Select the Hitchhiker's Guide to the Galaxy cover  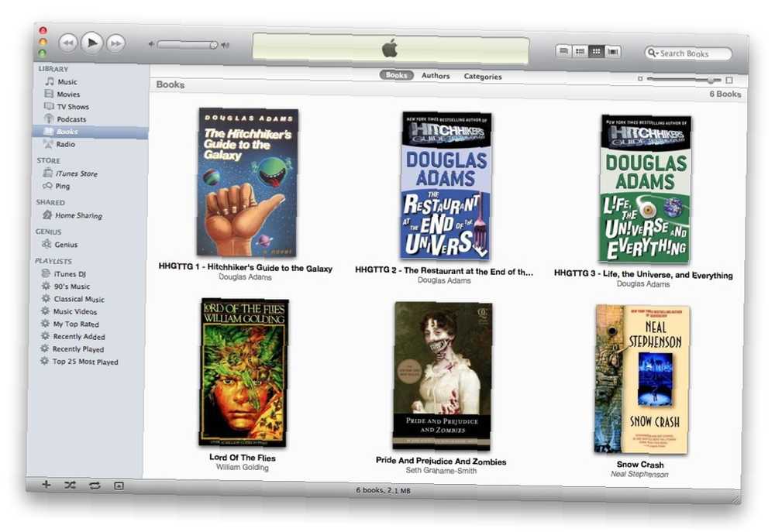[248, 182]
